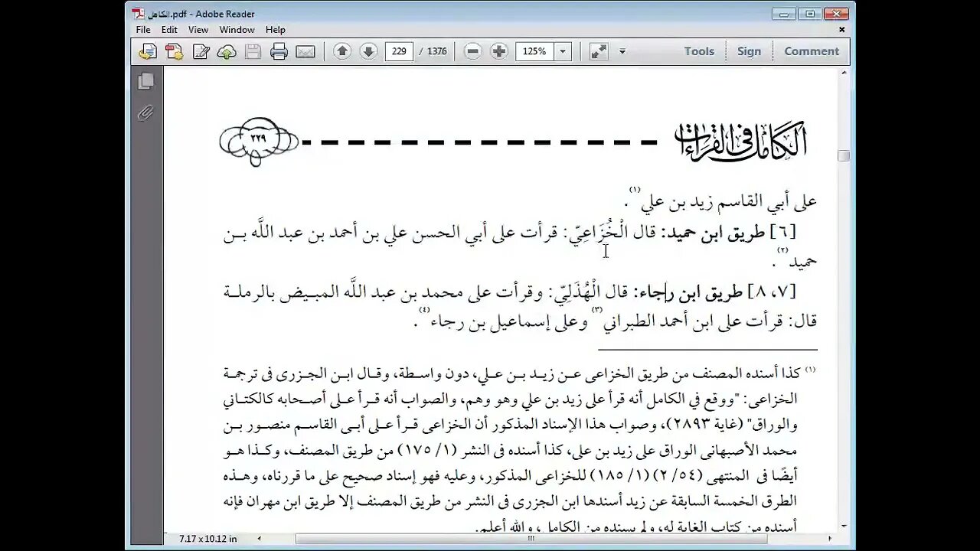Click the cloud upload save icon
This screenshot has width=980, height=551.
pyautogui.click(x=227, y=51)
